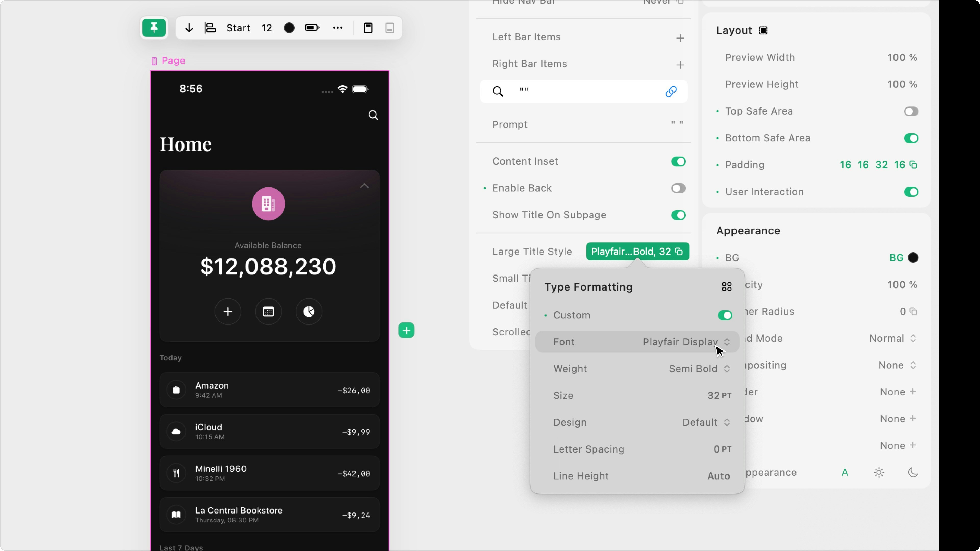
Task: Click the green pin icon in toolbar
Action: tap(154, 28)
